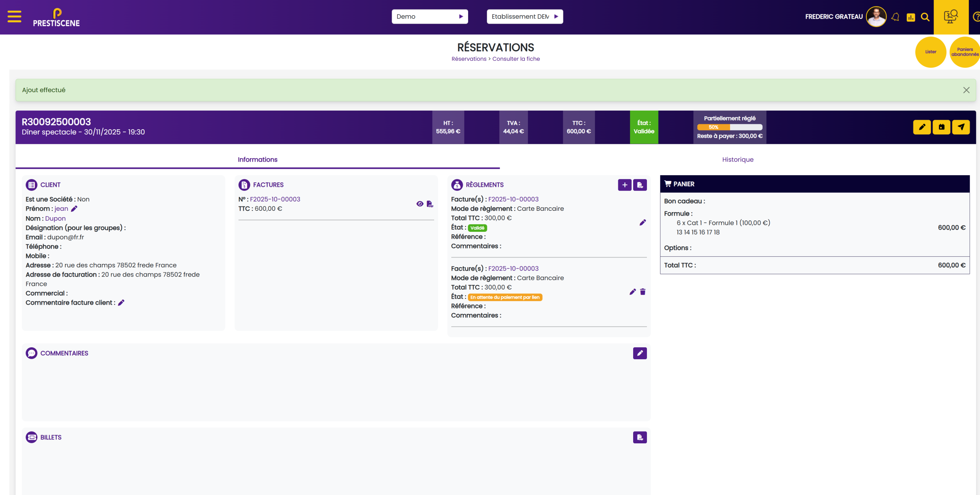Select the Informations tab
The height and width of the screenshot is (495, 980).
[257, 160]
